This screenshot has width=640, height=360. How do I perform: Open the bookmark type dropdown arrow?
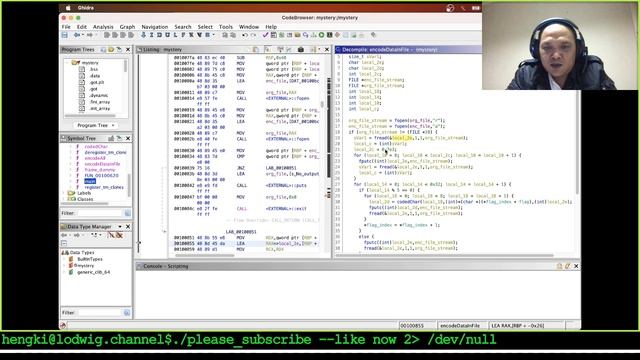click(213, 36)
